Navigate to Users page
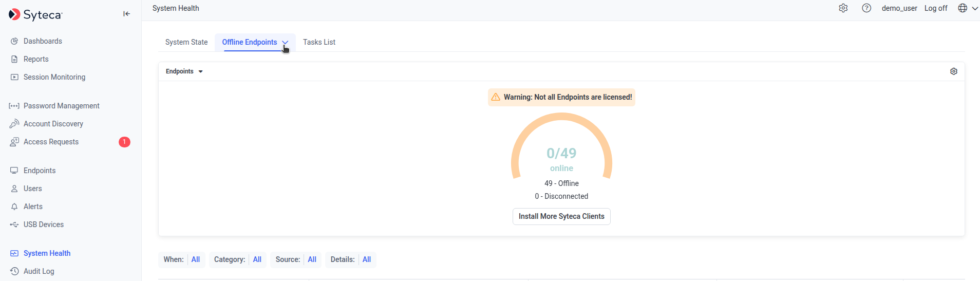The height and width of the screenshot is (281, 980). tap(33, 189)
